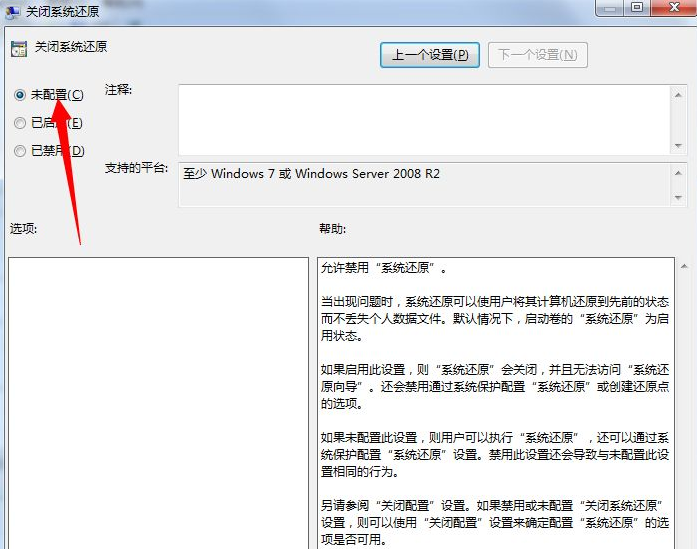
Task: Click the 支持的平台: label
Action: pos(136,168)
